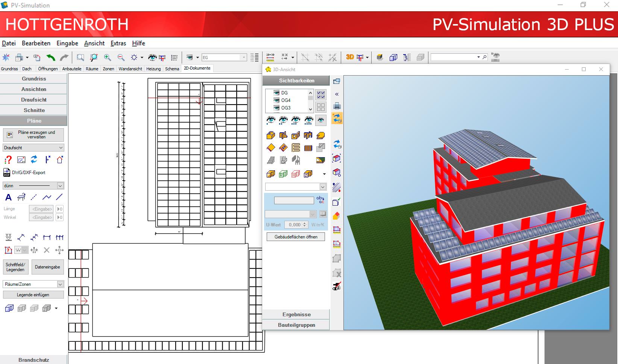This screenshot has width=618, height=364.
Task: Click the eye icon with two dots
Action: point(283,120)
